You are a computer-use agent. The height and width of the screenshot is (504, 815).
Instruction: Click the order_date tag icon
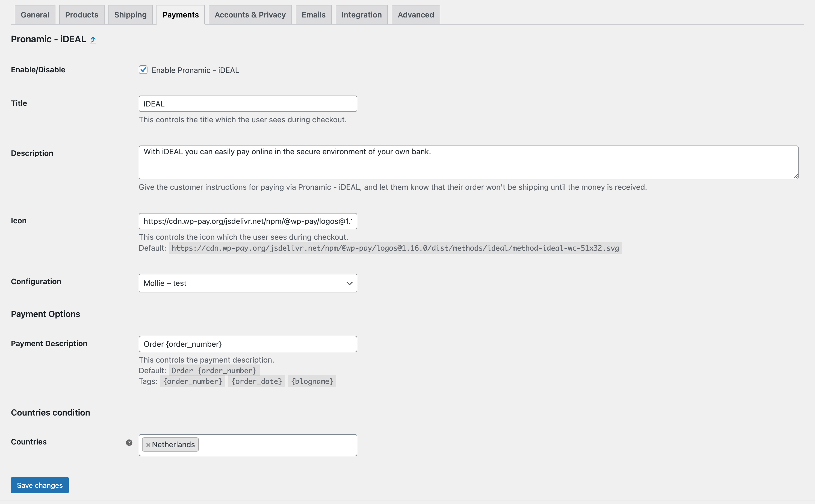(257, 381)
